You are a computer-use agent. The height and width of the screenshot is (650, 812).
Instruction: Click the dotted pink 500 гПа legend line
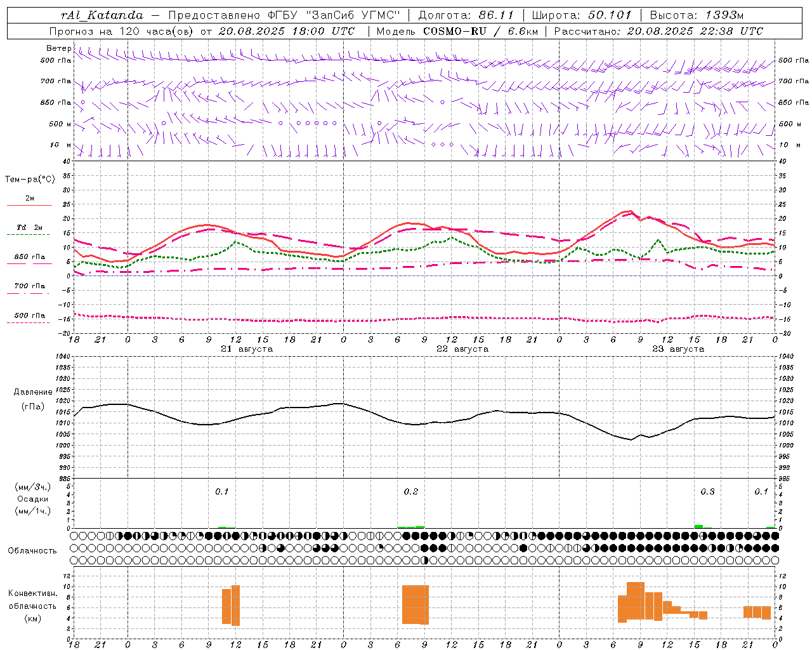tap(28, 322)
